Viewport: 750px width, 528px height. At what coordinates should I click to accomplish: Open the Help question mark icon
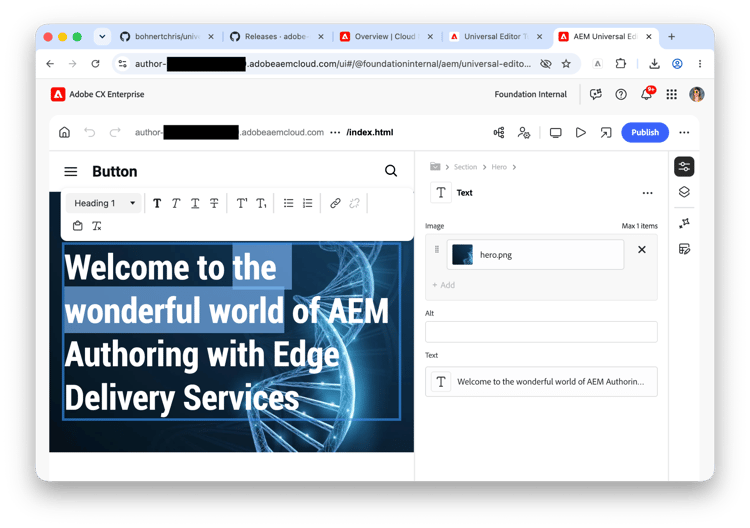coord(621,94)
